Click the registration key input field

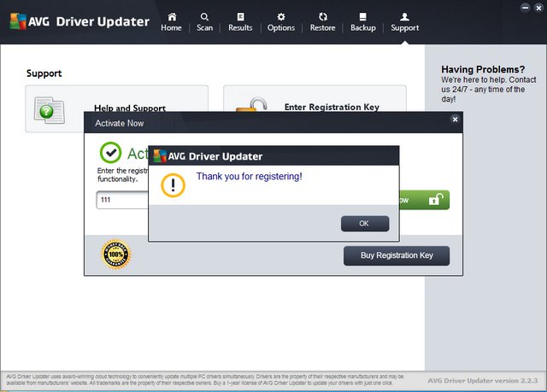click(122, 200)
